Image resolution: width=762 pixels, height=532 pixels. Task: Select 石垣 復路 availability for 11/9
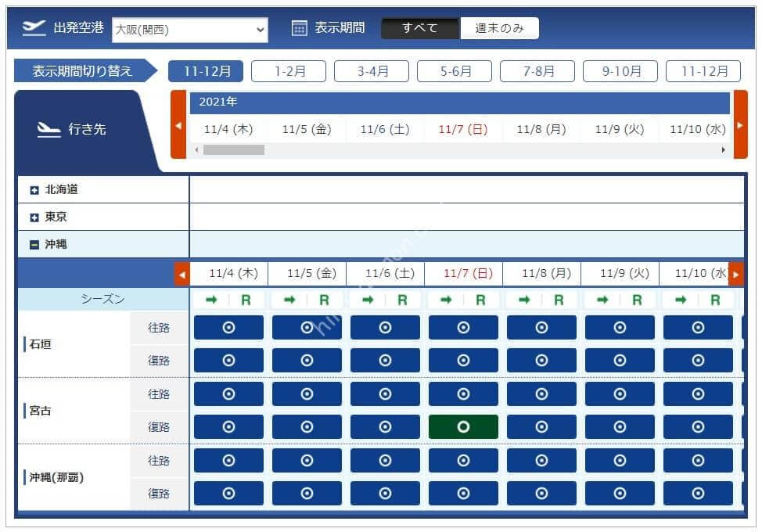click(620, 361)
